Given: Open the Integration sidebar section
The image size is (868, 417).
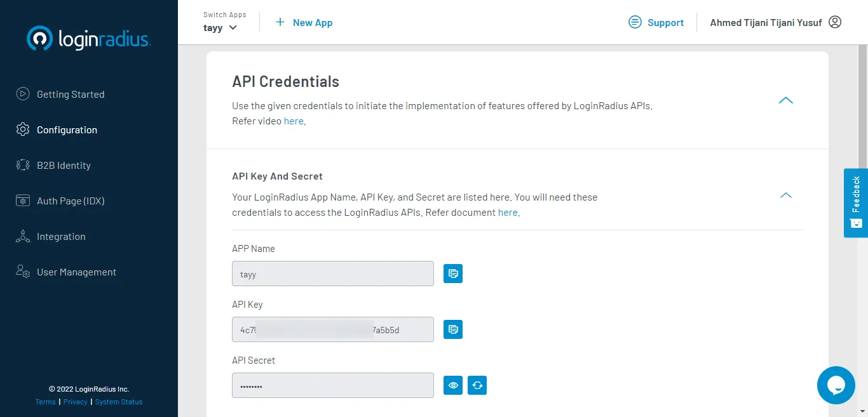Looking at the screenshot, I should tap(61, 236).
